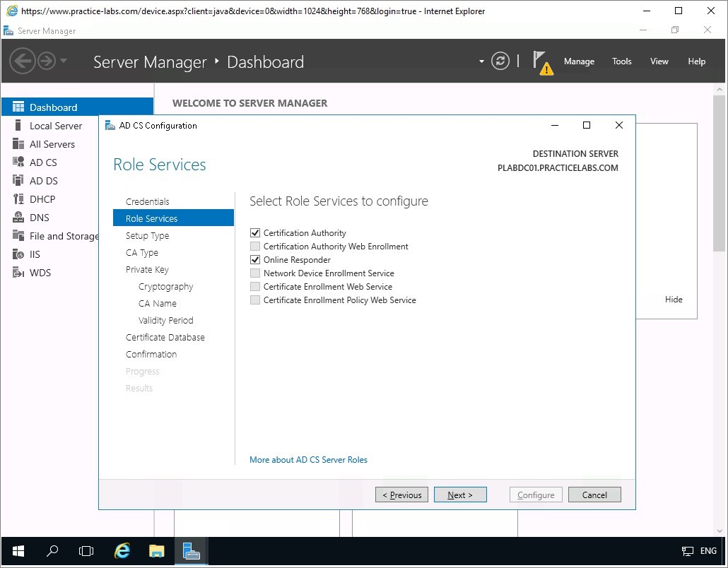This screenshot has width=728, height=568.
Task: Go to Private Key step
Action: point(147,269)
